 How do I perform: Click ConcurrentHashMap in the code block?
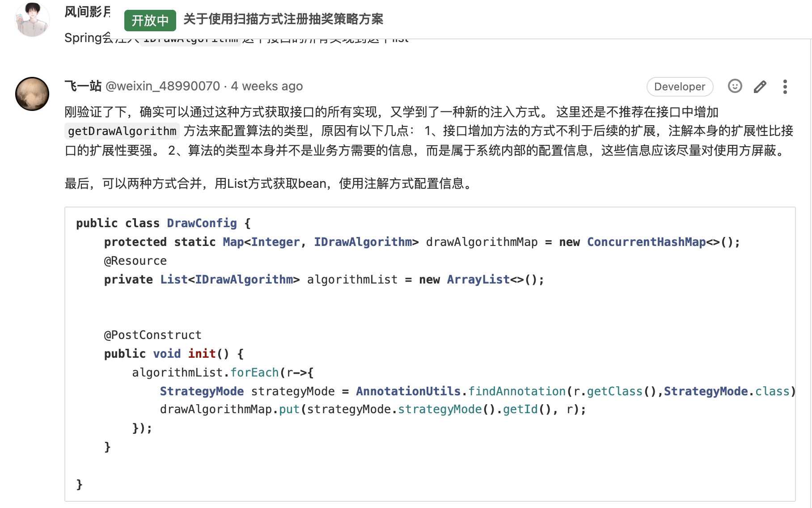point(646,242)
